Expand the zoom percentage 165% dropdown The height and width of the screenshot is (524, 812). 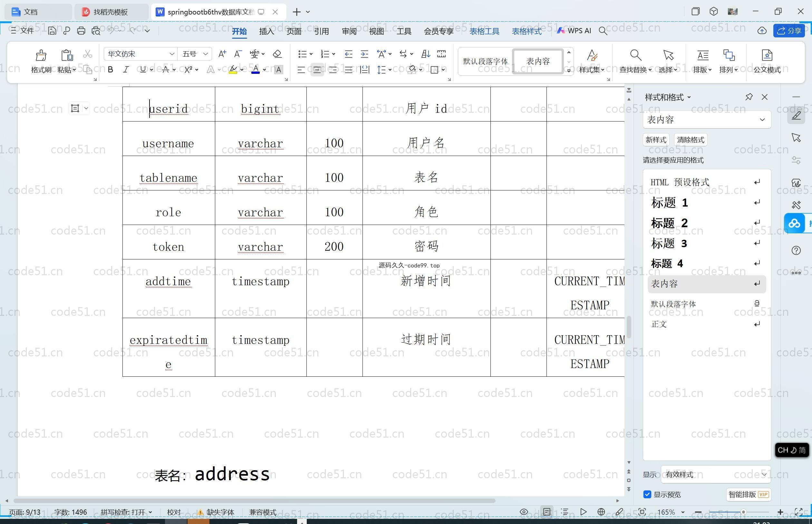(x=682, y=512)
